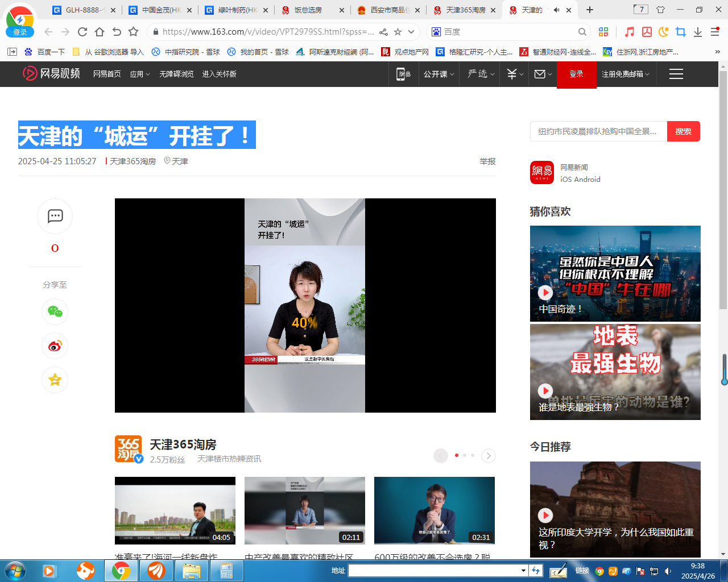Click the NetEase search input field

[598, 131]
